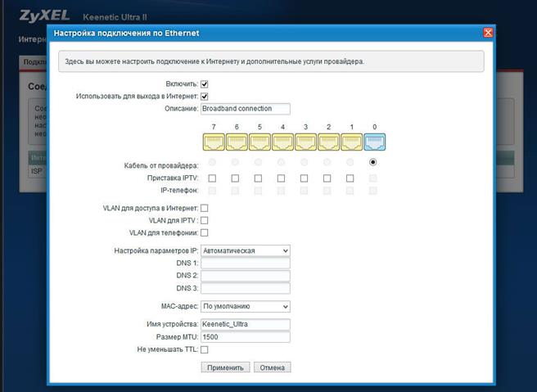The width and height of the screenshot is (537, 392).
Task: Uncheck the Включить checkbox
Action: [205, 84]
